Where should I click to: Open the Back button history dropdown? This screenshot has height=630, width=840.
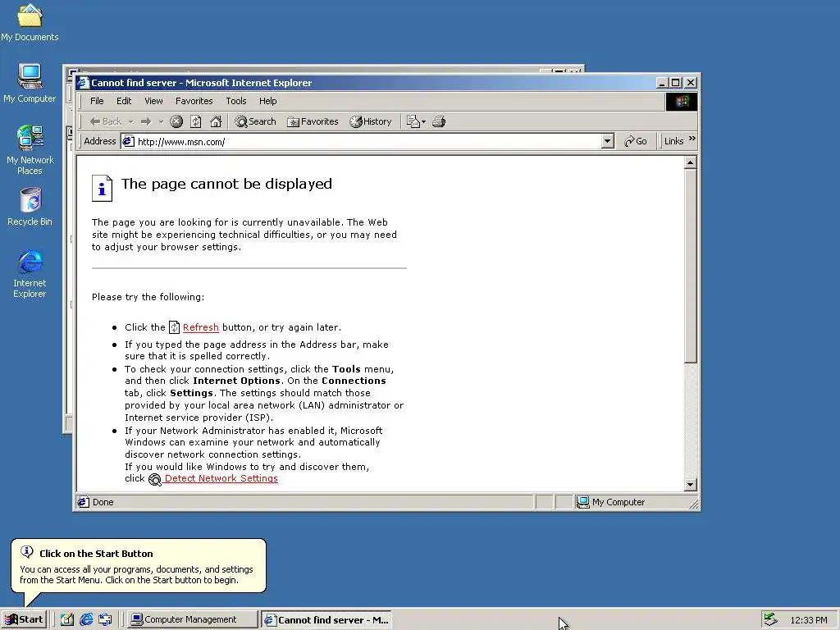coord(130,121)
